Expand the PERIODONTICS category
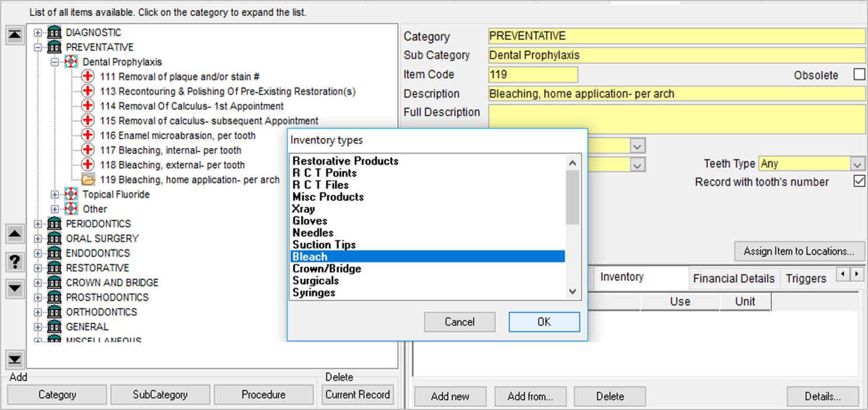This screenshot has height=410, width=868. click(38, 224)
